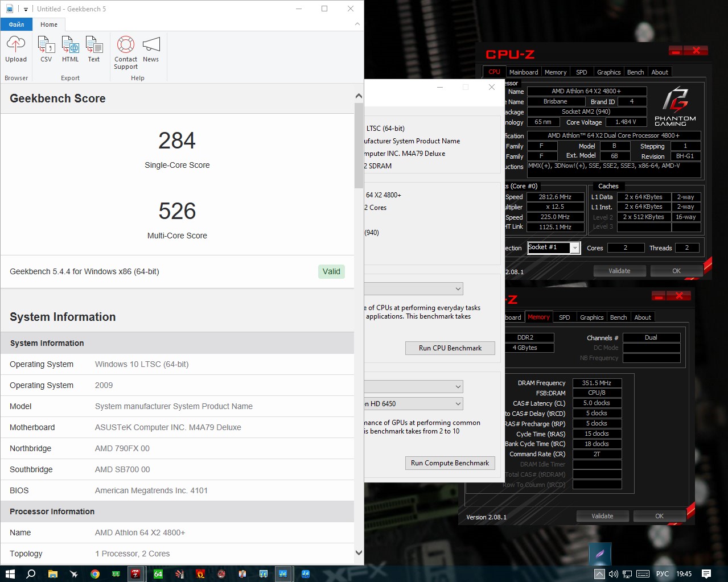Click the results scrollbar thumb
728x582 pixels.
point(359,146)
